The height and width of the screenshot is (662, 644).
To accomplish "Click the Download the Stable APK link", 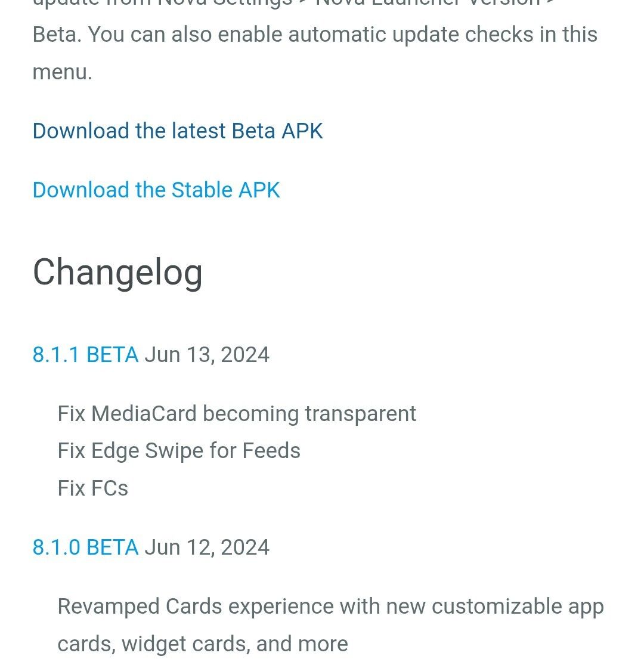I will [x=156, y=190].
